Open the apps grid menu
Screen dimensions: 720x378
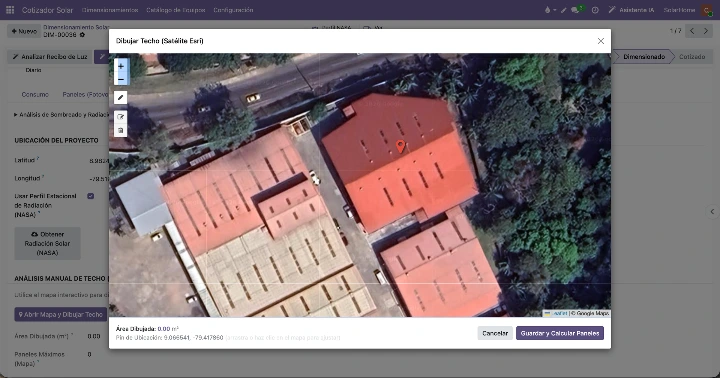coord(10,10)
